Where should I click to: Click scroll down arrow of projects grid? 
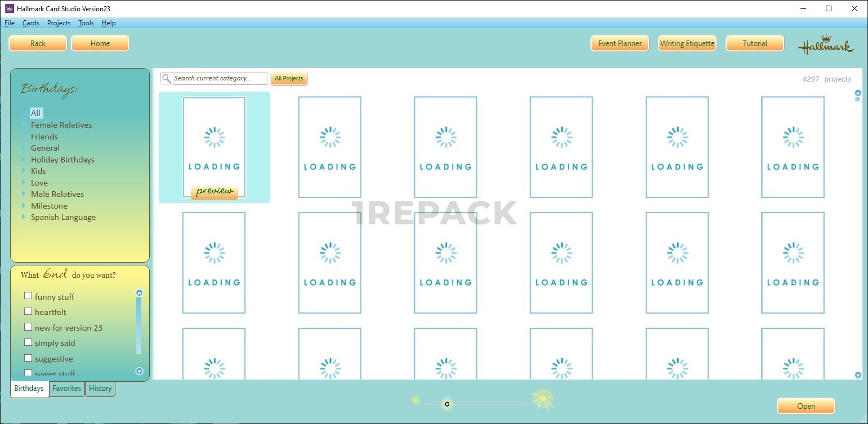[x=858, y=375]
